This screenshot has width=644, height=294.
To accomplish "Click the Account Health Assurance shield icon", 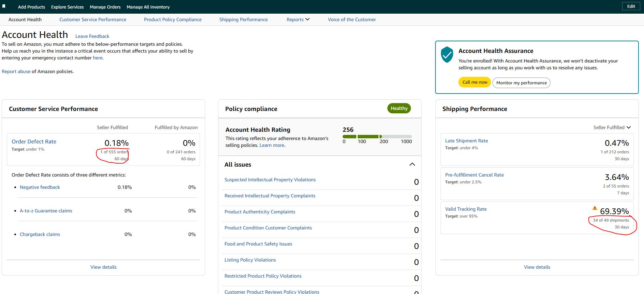I will coord(447,55).
